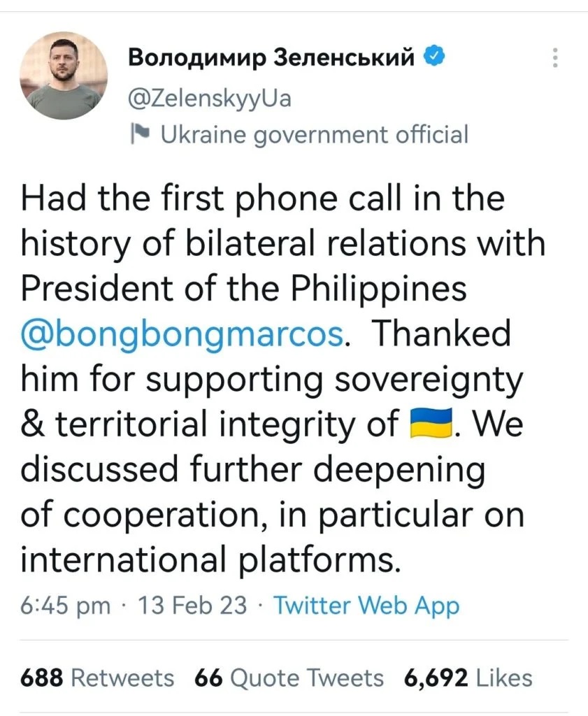Click the words "international platforms"

tap(211, 561)
